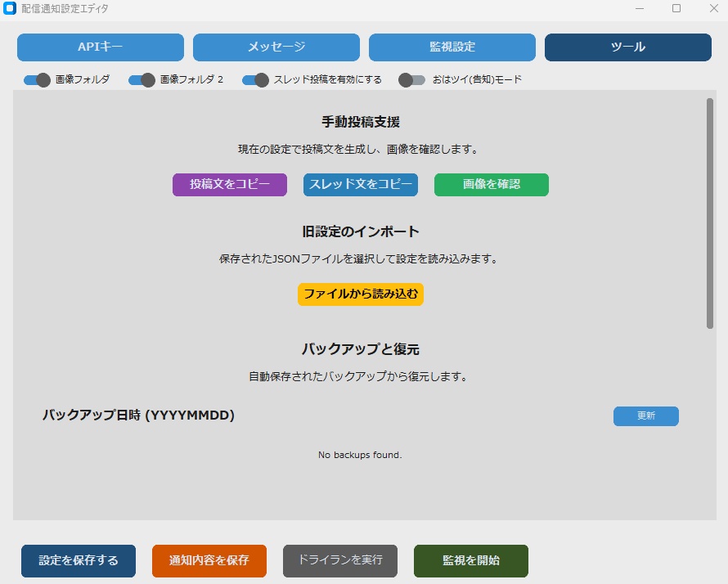The width and height of the screenshot is (728, 584).
Task: Select the 監視設定 tab
Action: coord(452,47)
